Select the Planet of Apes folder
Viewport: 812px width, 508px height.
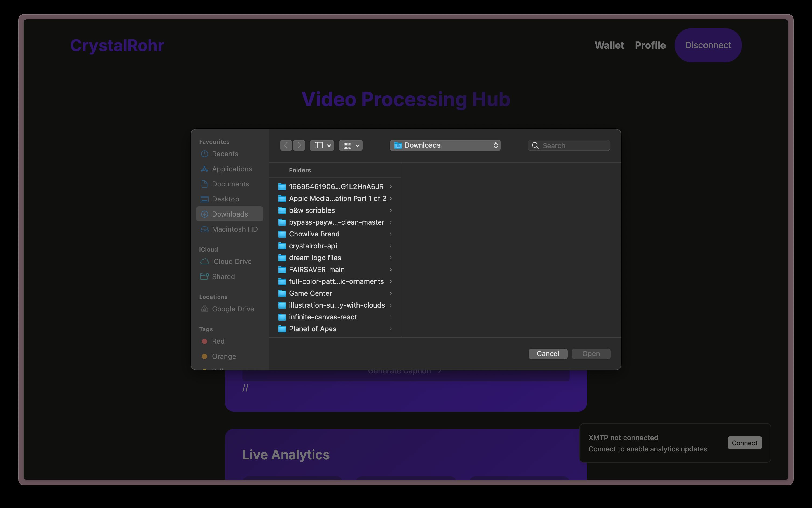312,329
